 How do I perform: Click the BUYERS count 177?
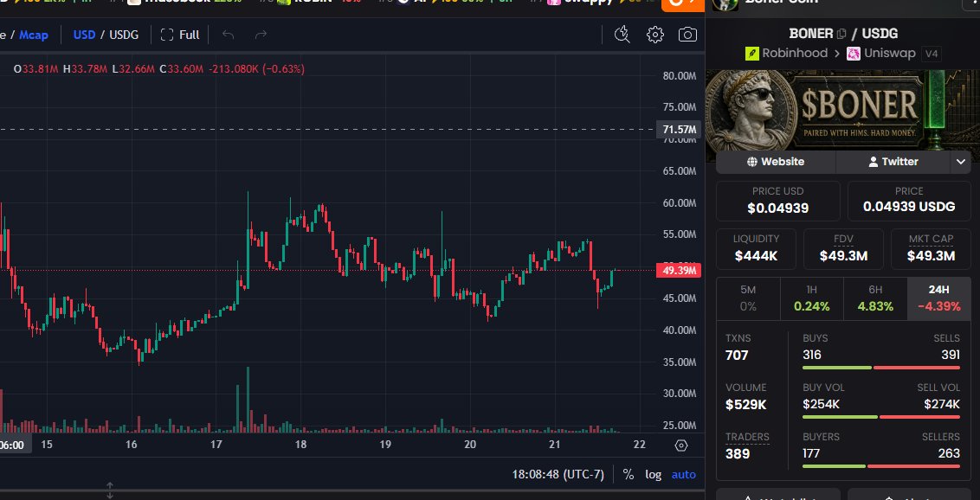tap(811, 454)
